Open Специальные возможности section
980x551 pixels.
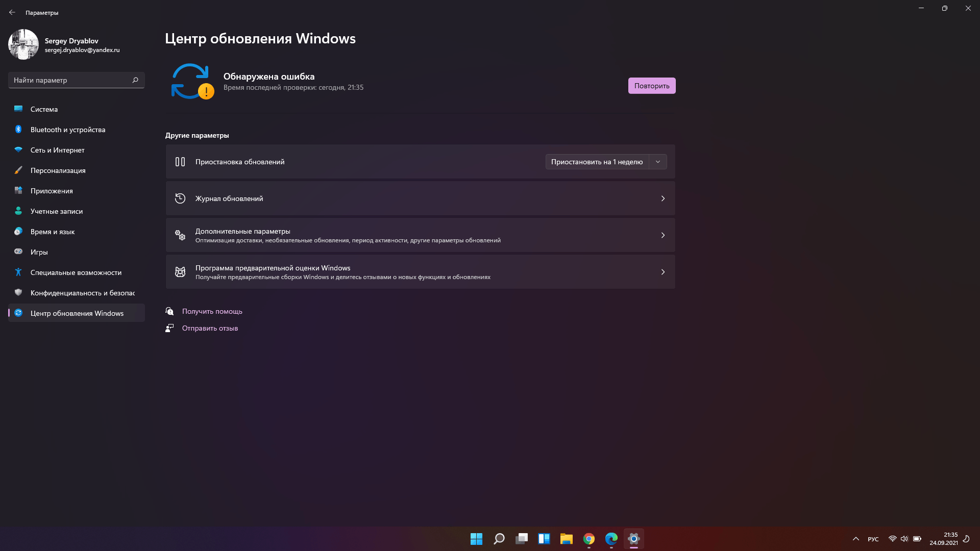tap(77, 272)
